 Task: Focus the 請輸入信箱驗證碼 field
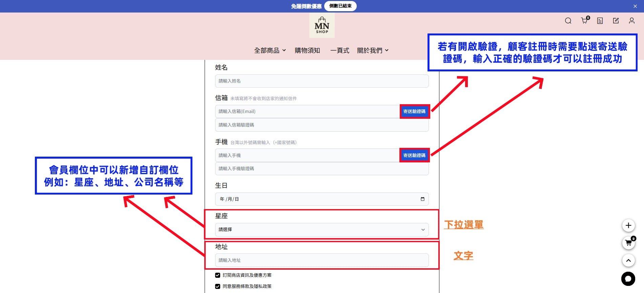(x=322, y=125)
